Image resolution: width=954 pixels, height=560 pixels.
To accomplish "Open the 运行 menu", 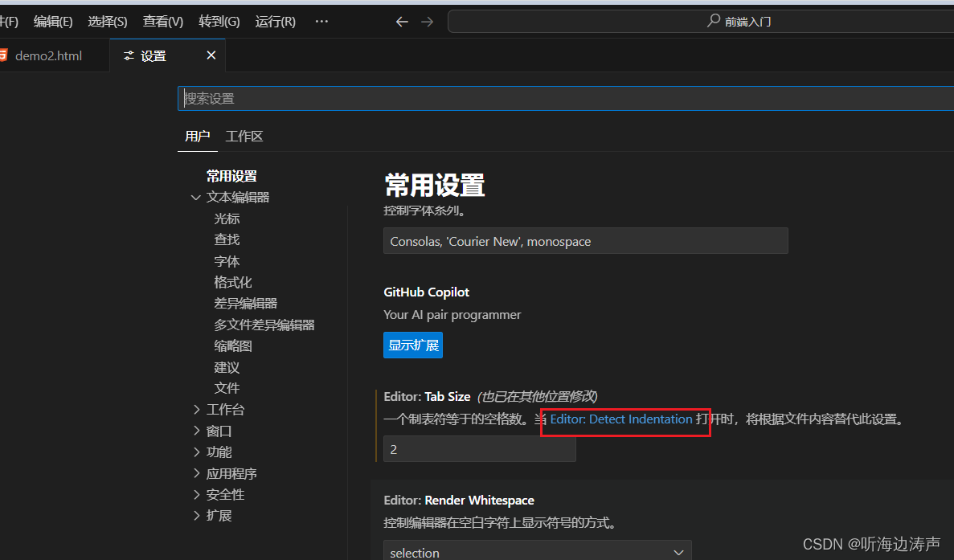I will [274, 22].
